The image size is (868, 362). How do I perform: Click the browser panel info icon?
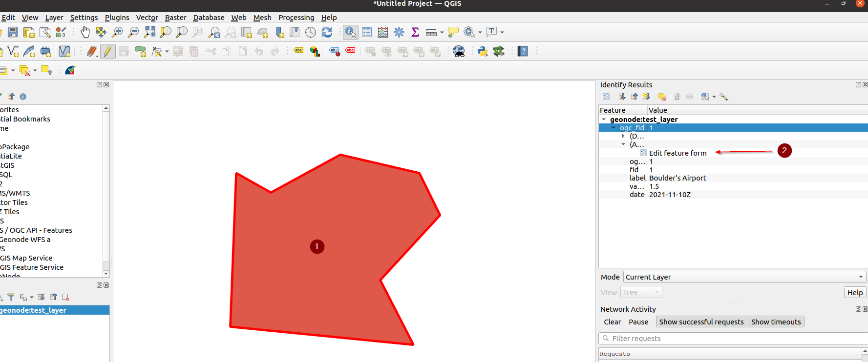click(23, 97)
